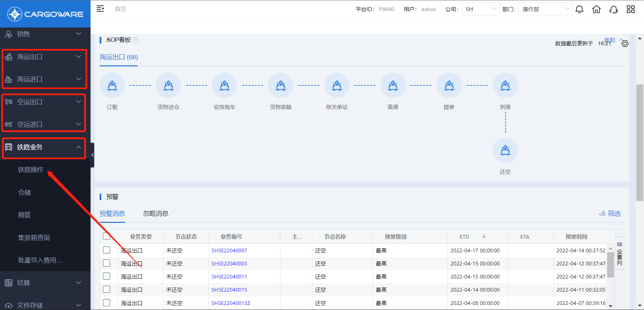Open the 公司 SH dropdown

480,9
